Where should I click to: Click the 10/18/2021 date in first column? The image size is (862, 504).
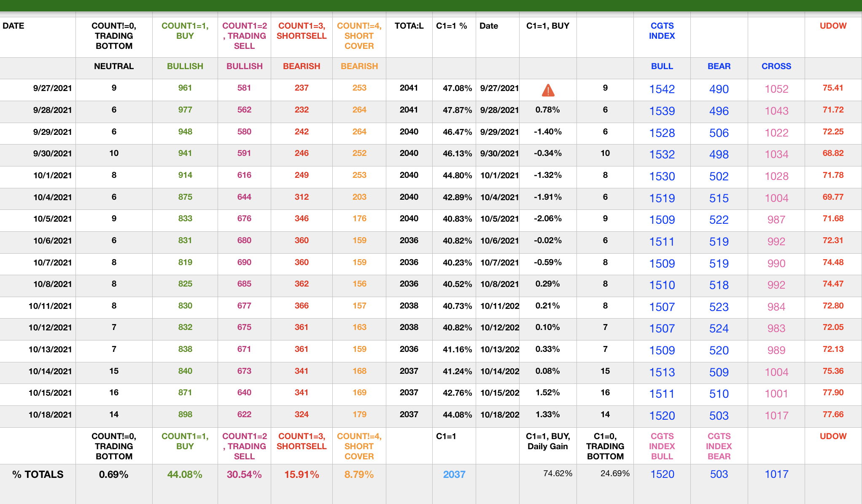[50, 415]
